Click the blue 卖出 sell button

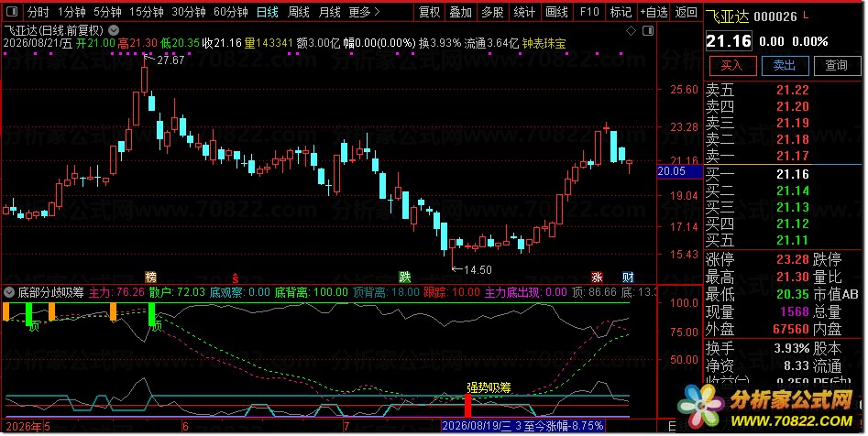[785, 66]
